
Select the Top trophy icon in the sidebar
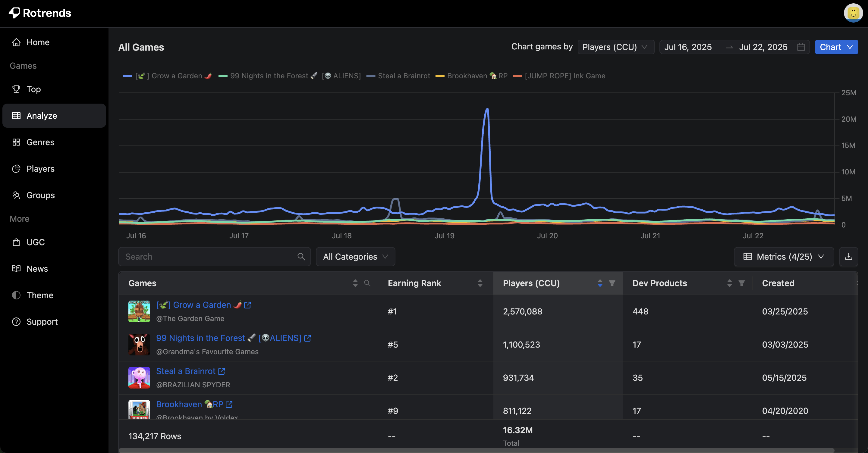click(17, 89)
